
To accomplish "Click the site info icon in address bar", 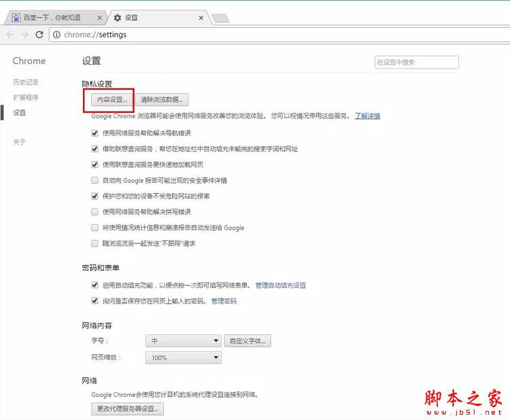I will point(56,35).
